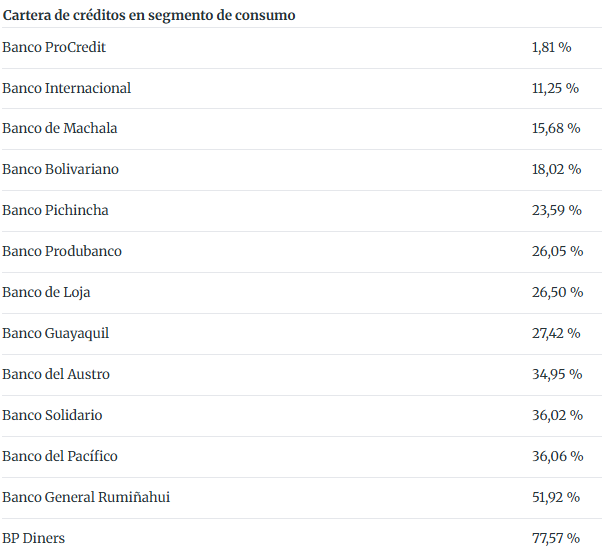Click Banco Pichincha in the table
Viewport: 602px width, 552px height.
point(55,211)
